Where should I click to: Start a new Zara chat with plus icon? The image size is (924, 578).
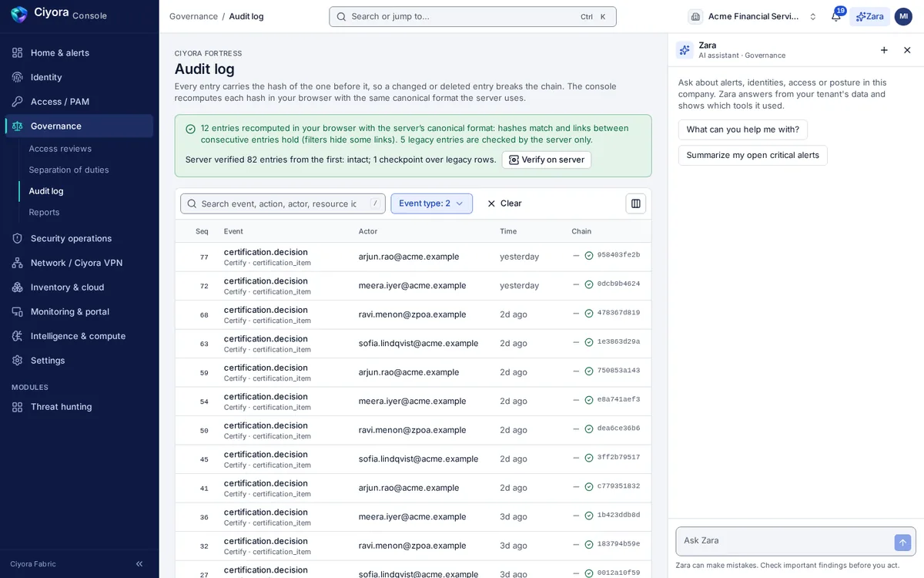(884, 50)
